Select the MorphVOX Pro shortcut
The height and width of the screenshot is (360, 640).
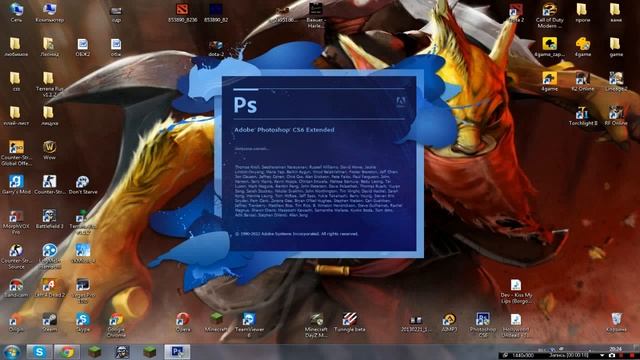[x=16, y=222]
